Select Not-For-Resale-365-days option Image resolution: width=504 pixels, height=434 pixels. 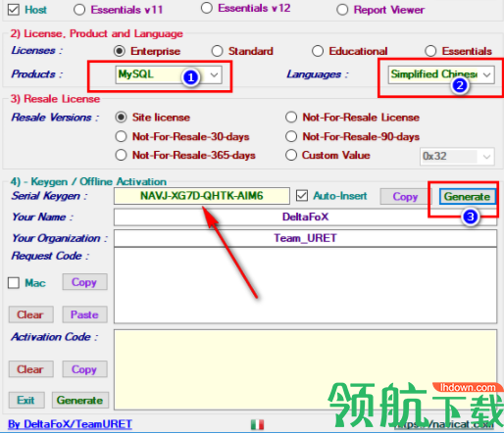[121, 155]
